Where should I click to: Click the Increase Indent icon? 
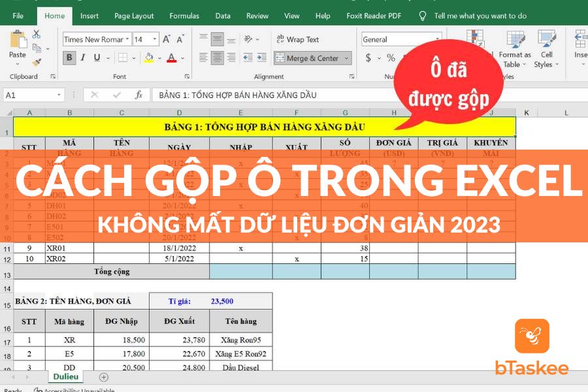pos(263,58)
